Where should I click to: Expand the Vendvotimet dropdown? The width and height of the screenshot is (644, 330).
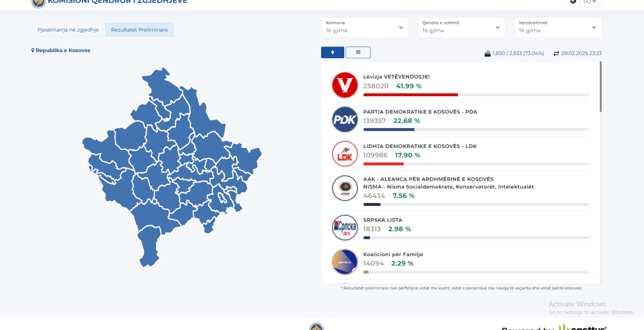(x=557, y=28)
